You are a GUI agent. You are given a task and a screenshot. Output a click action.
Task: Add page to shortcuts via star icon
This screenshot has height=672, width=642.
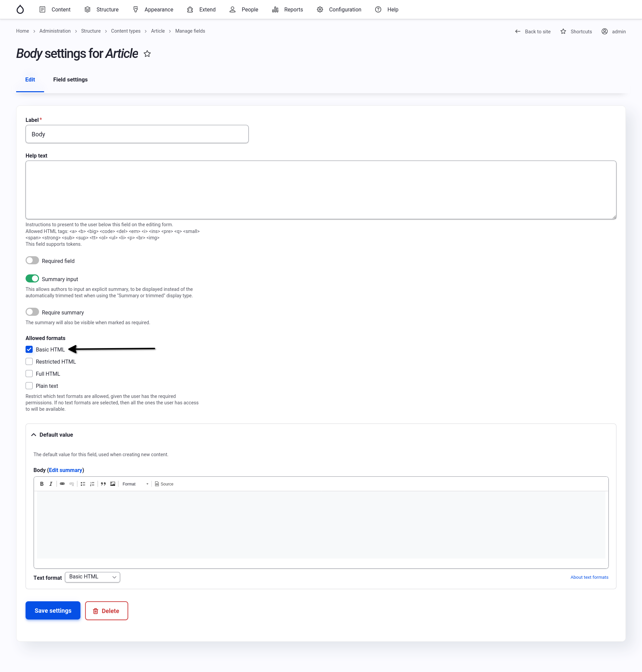(x=147, y=54)
